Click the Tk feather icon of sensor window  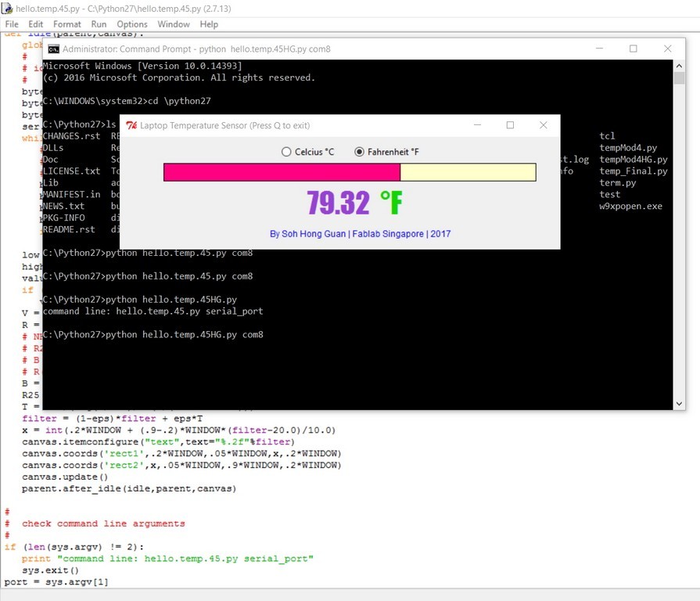coord(131,125)
